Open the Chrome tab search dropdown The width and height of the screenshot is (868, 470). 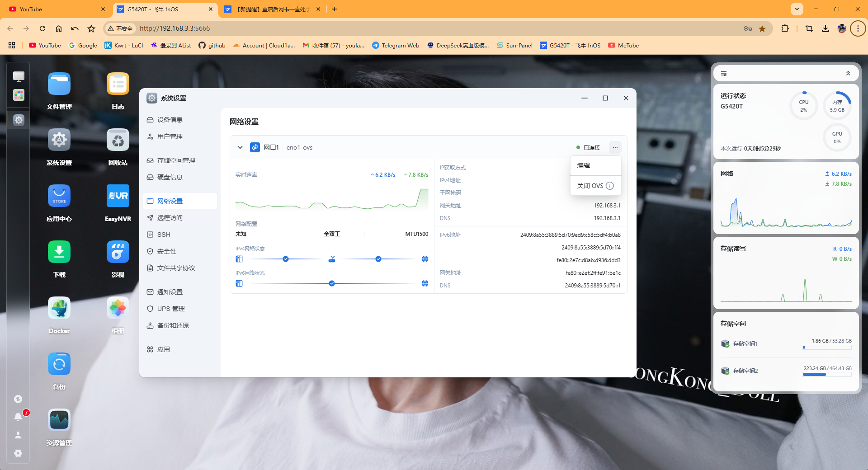pos(797,9)
